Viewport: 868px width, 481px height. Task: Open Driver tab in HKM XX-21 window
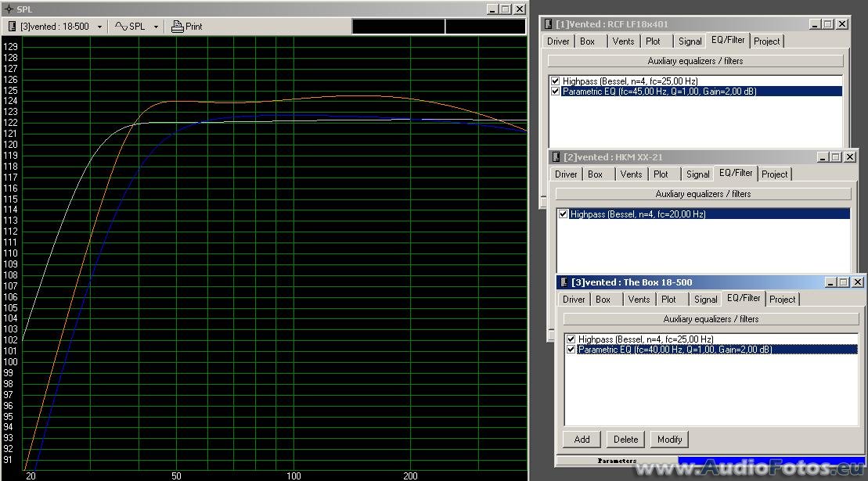click(566, 174)
